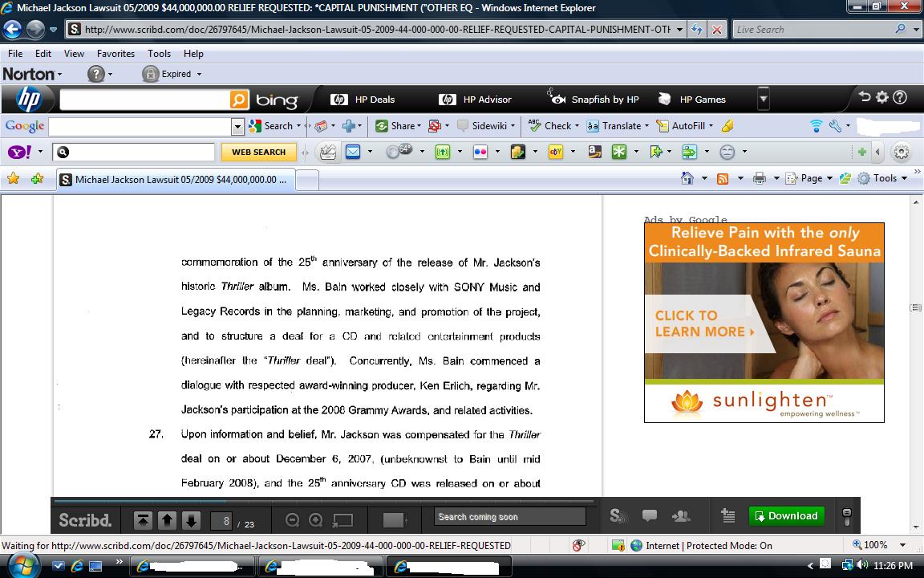
Task: Click Google AutoFill button
Action: tap(681, 125)
